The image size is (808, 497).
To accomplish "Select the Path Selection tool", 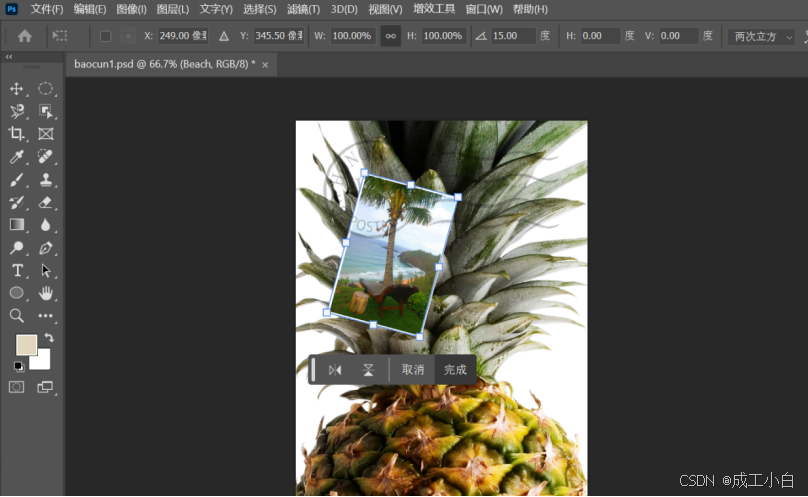I will [x=45, y=270].
